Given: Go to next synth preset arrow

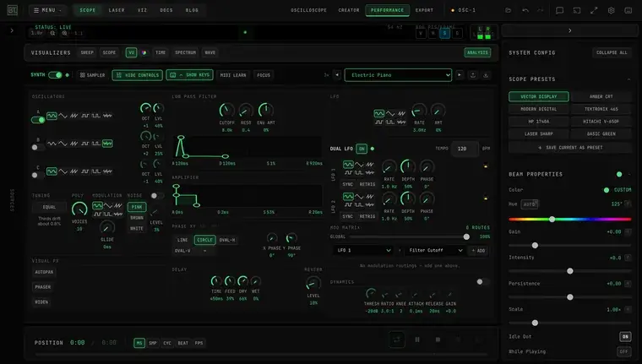Looking at the screenshot, I should pyautogui.click(x=460, y=75).
